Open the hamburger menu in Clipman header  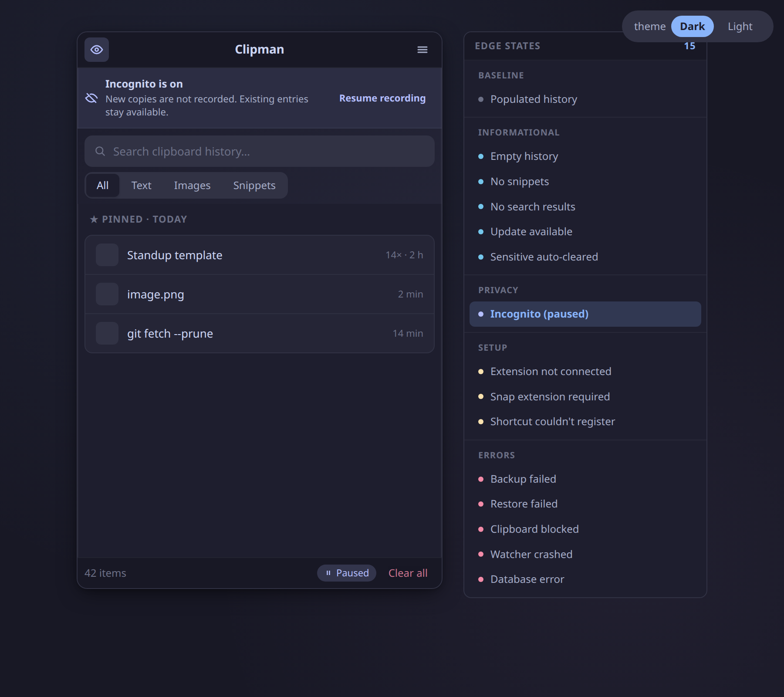[422, 50]
